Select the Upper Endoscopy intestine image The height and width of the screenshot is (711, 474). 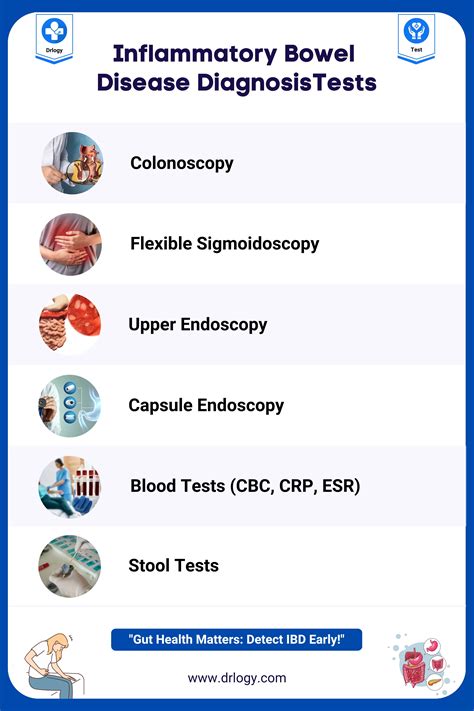point(70,323)
